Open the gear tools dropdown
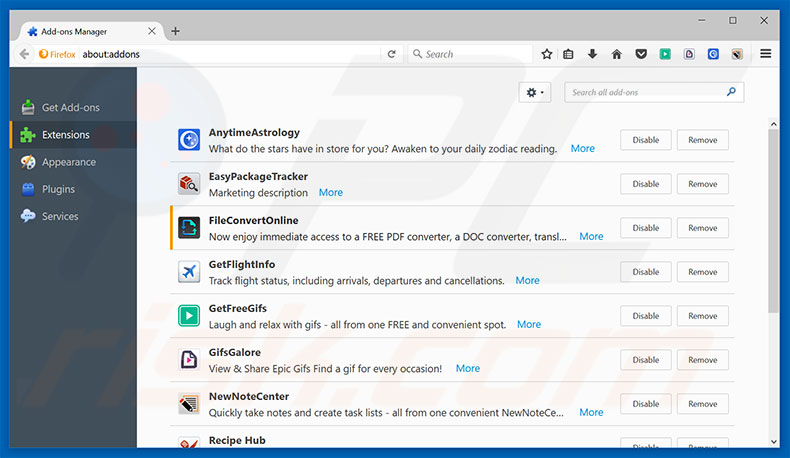The width and height of the screenshot is (790, 458). (535, 92)
